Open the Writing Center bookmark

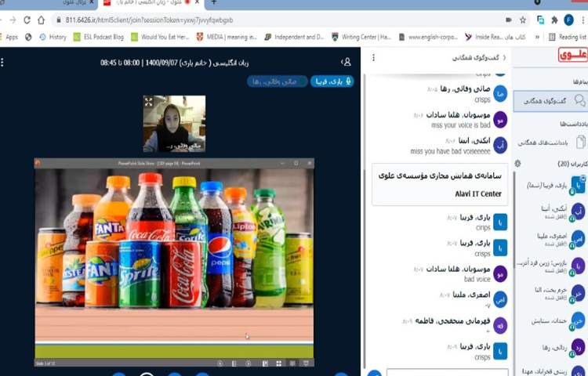pos(361,37)
